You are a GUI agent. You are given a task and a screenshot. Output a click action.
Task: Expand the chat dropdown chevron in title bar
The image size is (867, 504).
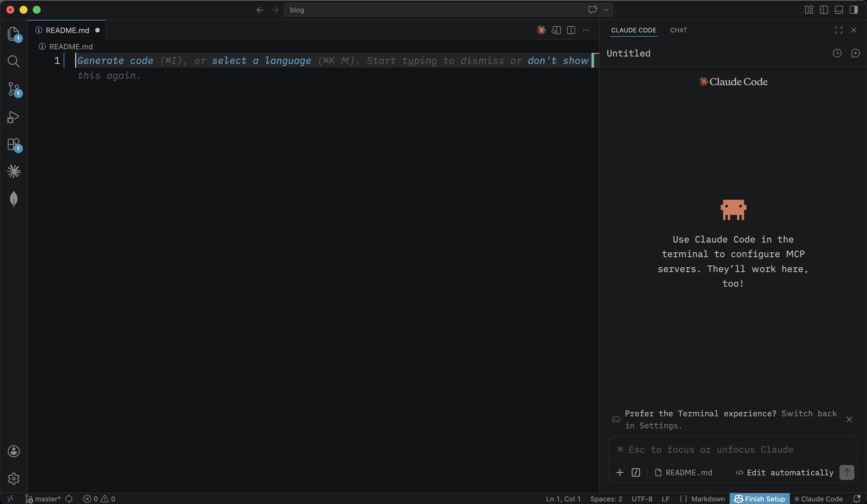(606, 10)
